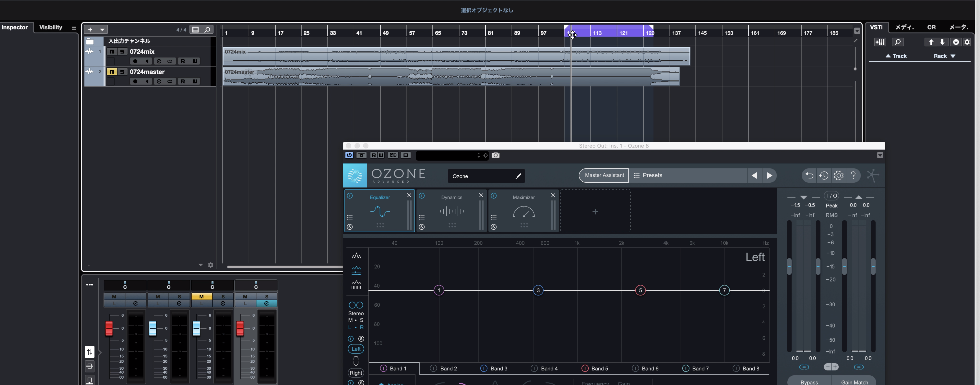Open the Rack dropdown in VSTi panel

944,56
